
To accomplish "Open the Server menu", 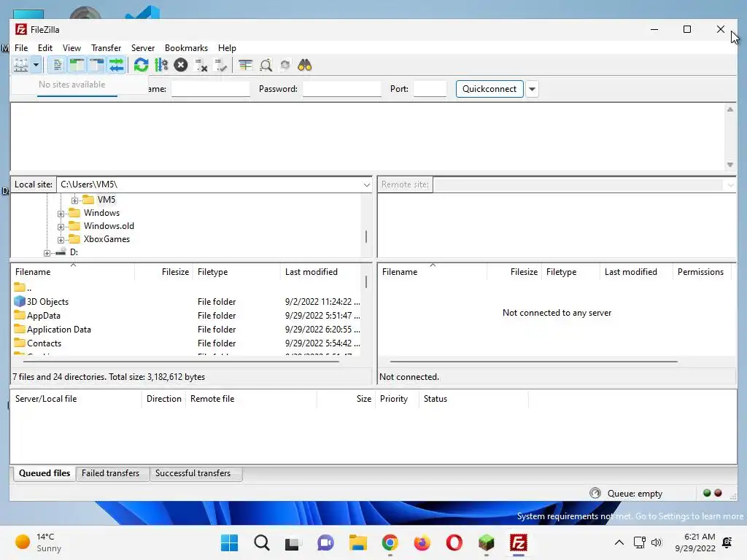I will pos(143,48).
